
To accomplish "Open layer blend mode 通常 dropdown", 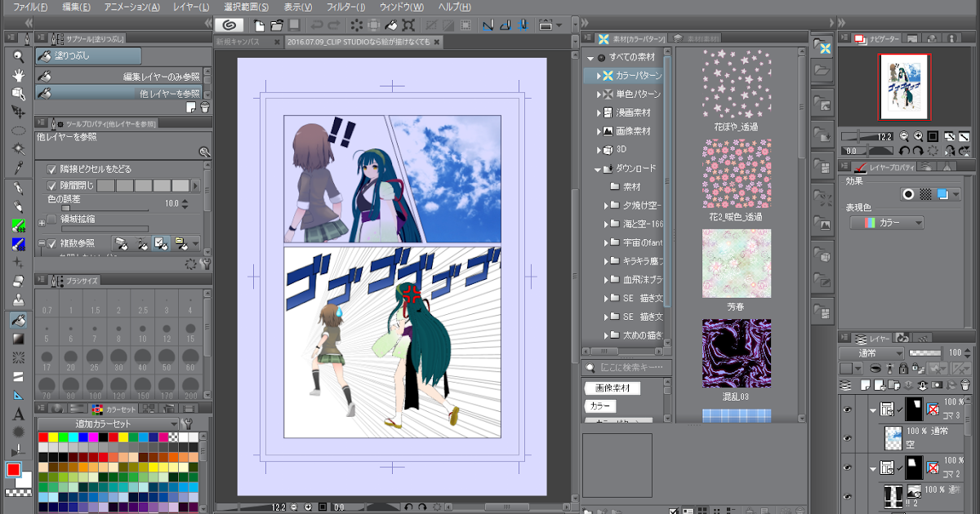I will (871, 353).
